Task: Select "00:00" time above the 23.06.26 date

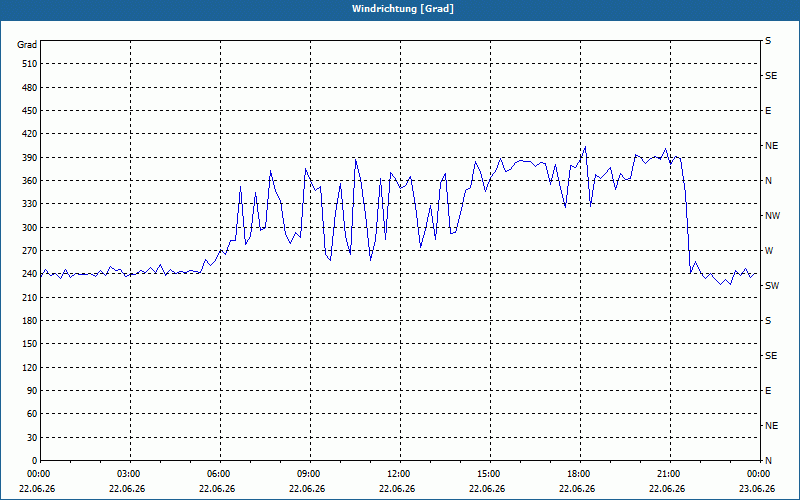Action: pyautogui.click(x=759, y=474)
